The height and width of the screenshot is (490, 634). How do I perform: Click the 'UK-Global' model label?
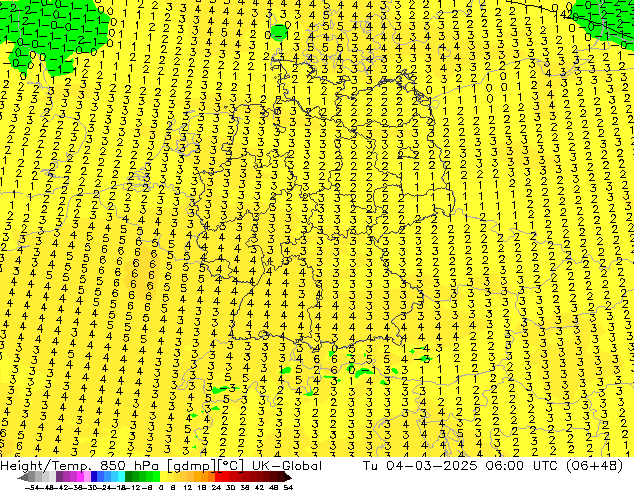pos(287,466)
